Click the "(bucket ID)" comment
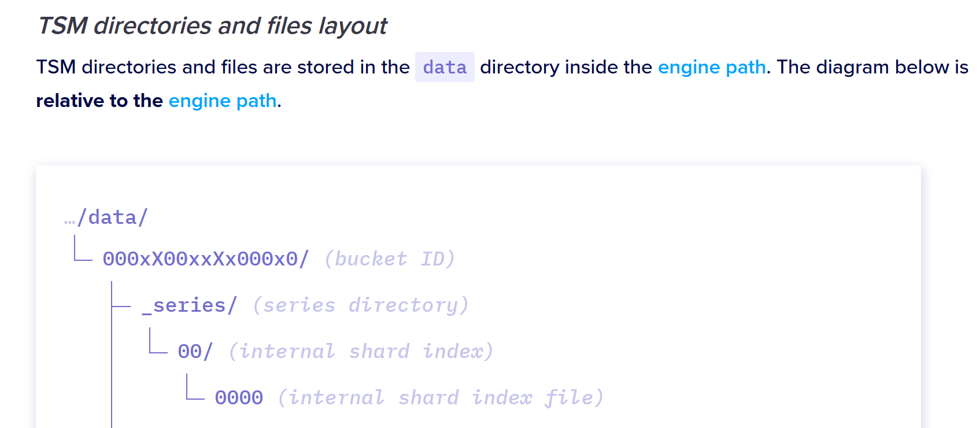 tap(390, 259)
